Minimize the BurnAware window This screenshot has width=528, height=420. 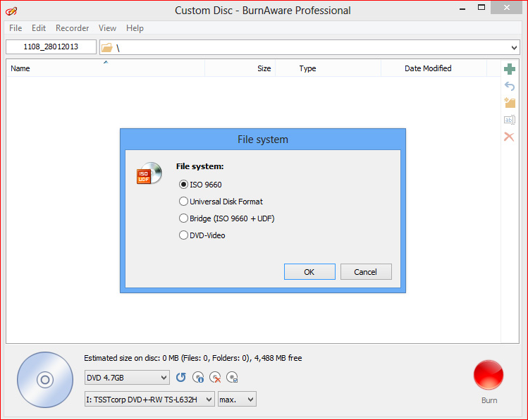point(462,8)
